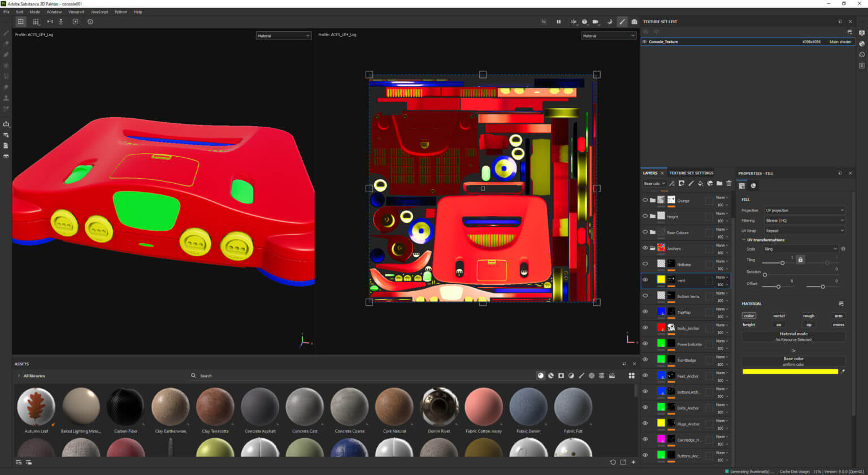
Task: Click the emiss channel button
Action: [839, 325]
